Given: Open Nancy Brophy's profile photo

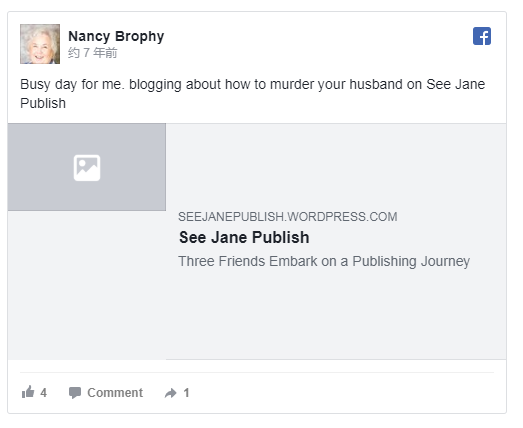Looking at the screenshot, I should (x=40, y=44).
